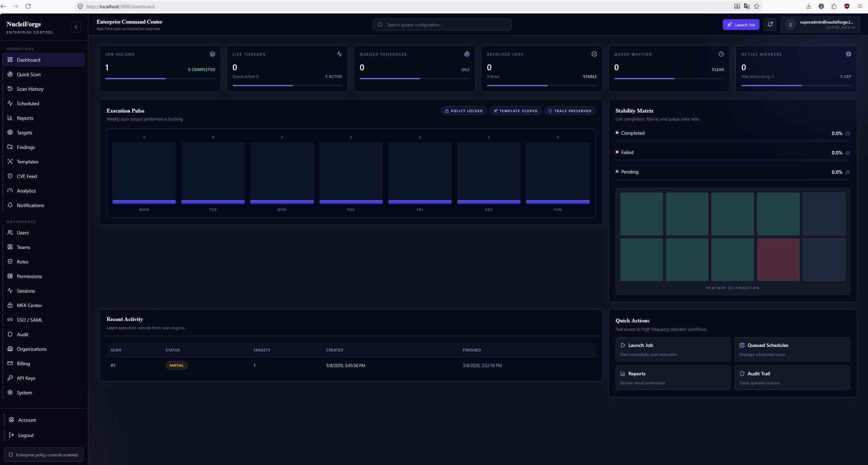Select the Launch Job quick action card

coord(673,349)
